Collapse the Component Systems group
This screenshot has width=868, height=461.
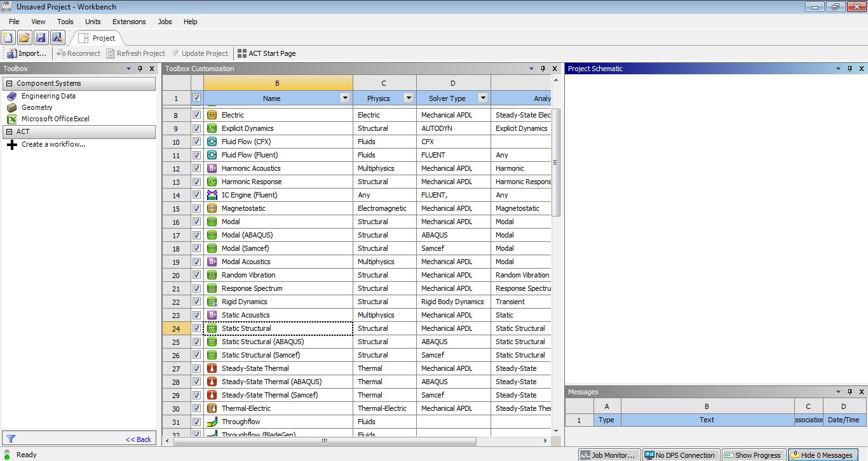coord(9,83)
